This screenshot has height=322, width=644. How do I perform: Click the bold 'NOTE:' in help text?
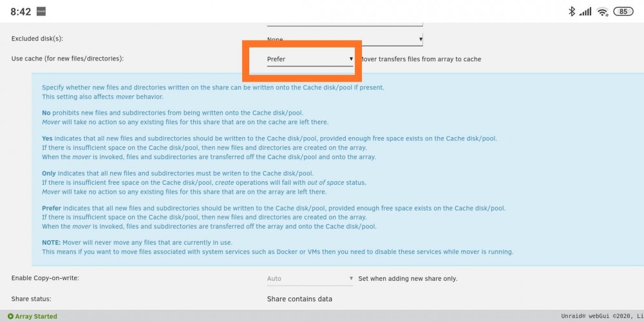tap(52, 242)
